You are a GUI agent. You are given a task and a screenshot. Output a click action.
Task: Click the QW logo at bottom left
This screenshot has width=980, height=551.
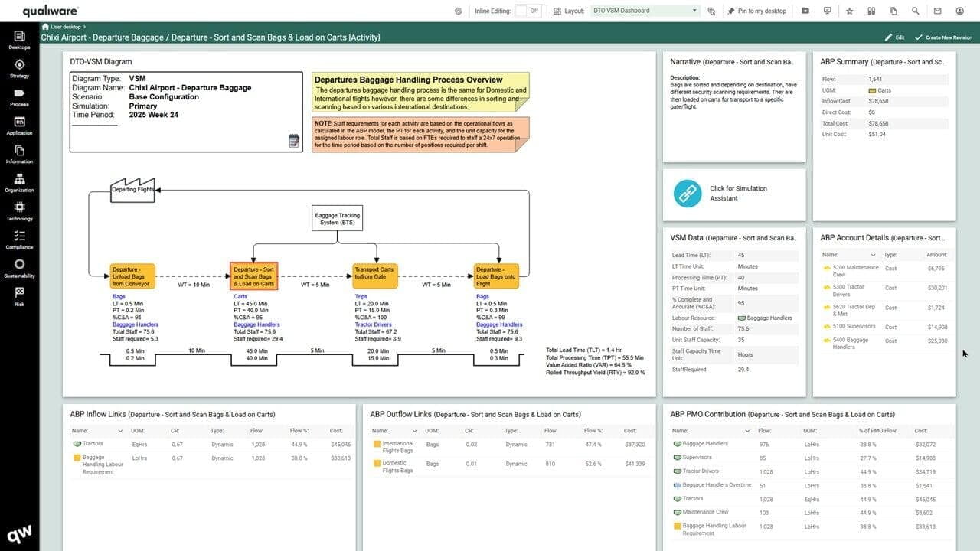point(19,533)
